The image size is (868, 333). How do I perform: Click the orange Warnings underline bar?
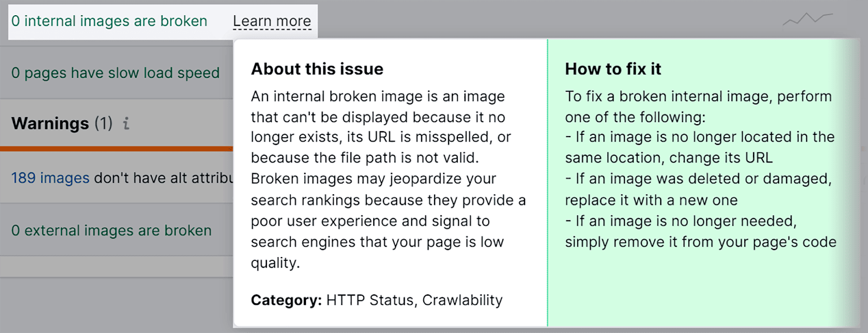(x=116, y=148)
